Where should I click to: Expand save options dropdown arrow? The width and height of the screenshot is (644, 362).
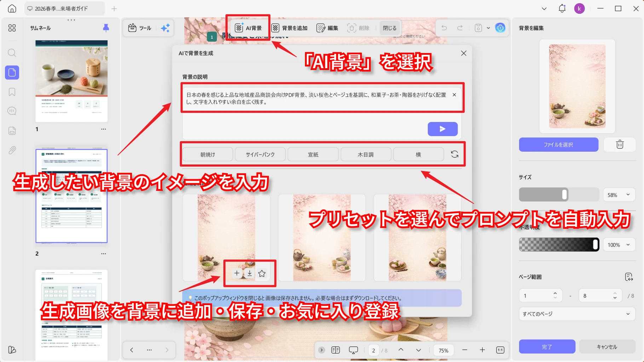488,28
